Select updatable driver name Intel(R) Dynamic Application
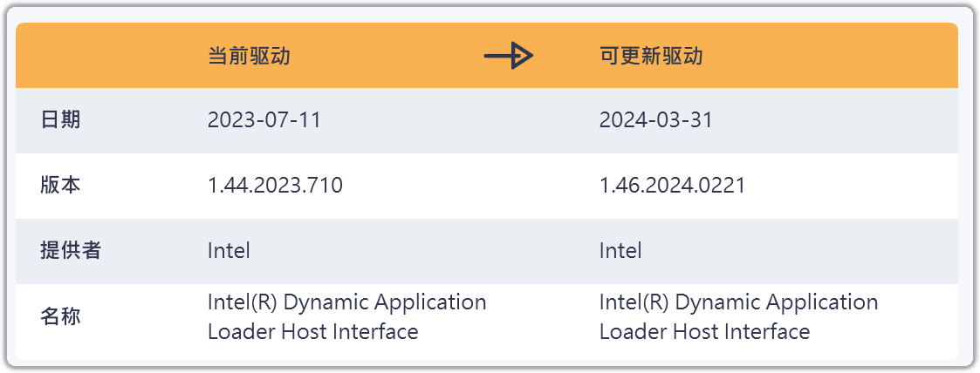Viewport: 980px width, 373px height. pyautogui.click(x=739, y=302)
